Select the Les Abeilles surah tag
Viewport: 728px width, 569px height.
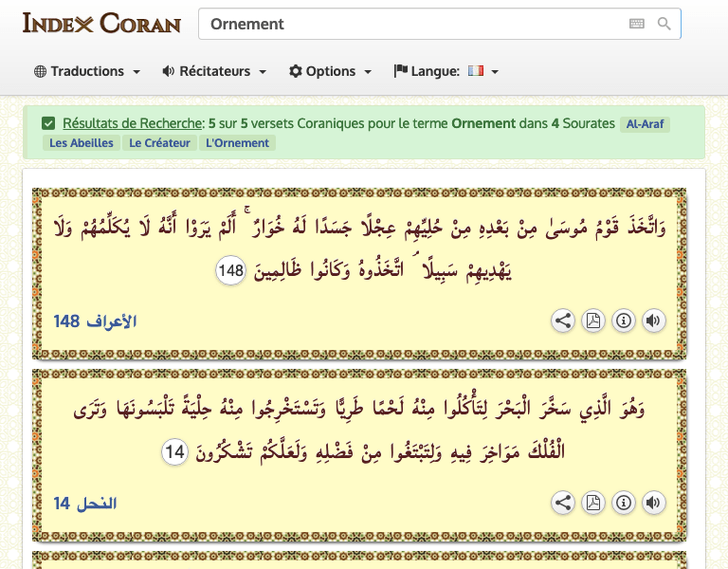point(82,143)
